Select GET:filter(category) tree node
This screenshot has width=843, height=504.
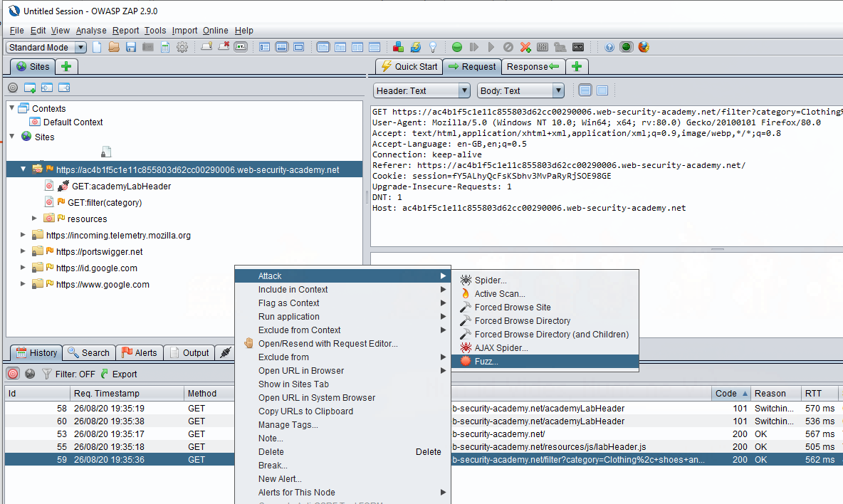(x=104, y=203)
